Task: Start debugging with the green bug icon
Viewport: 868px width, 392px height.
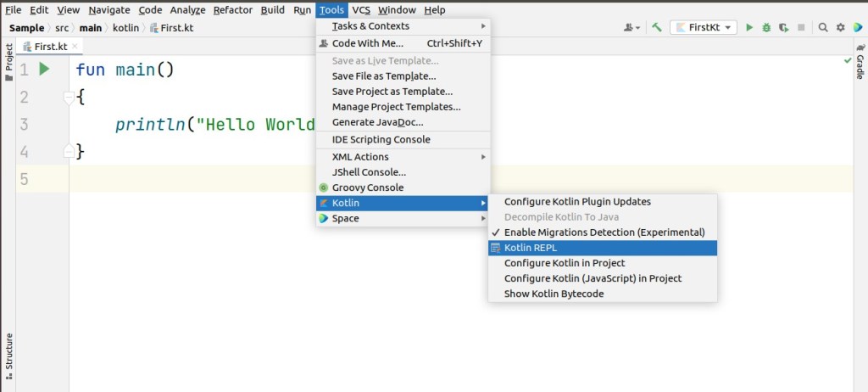Action: (x=766, y=27)
